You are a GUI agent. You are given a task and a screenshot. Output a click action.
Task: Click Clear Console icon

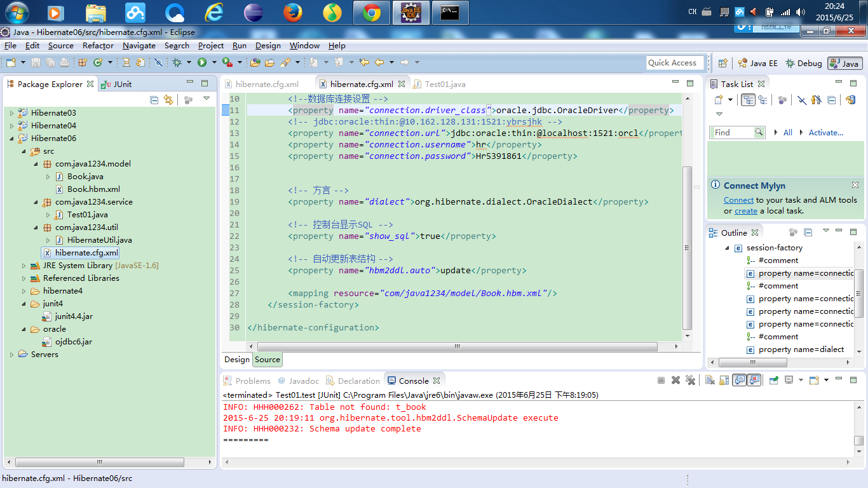709,380
